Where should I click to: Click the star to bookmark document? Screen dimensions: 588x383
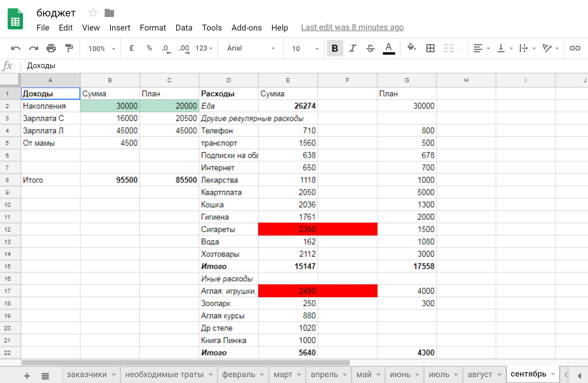click(93, 13)
